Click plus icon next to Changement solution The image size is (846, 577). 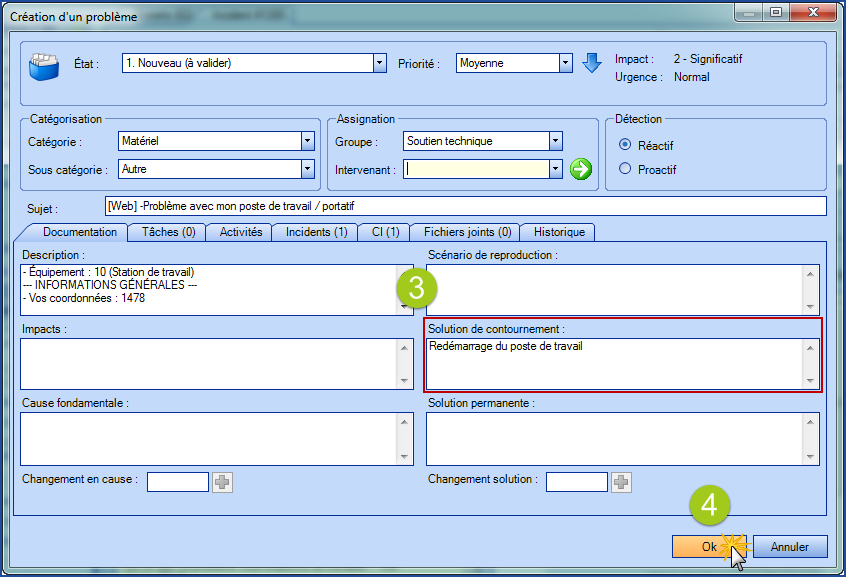[x=621, y=482]
